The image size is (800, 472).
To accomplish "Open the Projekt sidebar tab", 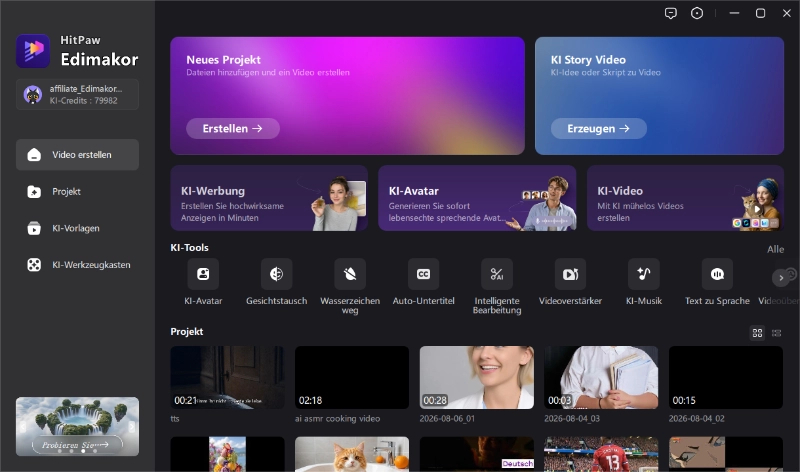I will click(x=78, y=191).
